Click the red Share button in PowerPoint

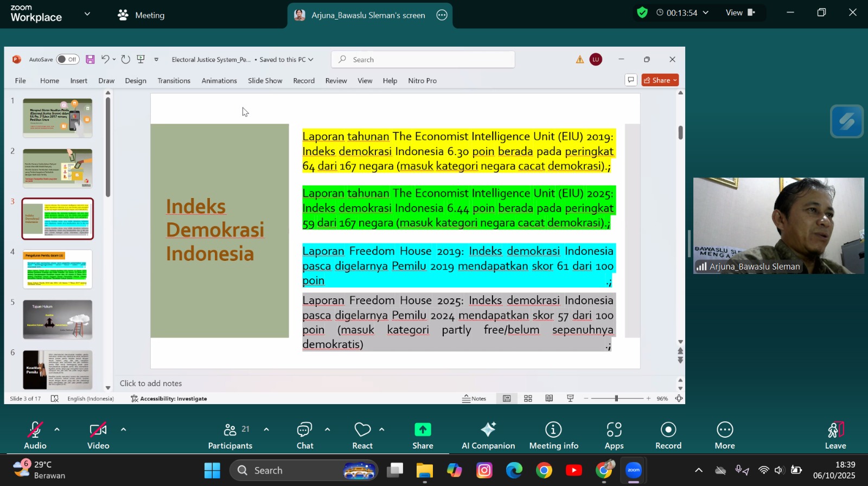660,80
